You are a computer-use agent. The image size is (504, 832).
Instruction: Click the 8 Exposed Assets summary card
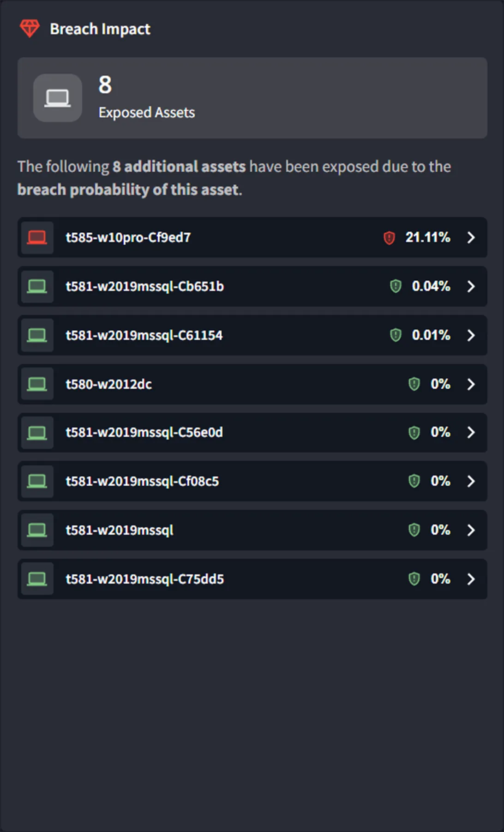point(252,98)
